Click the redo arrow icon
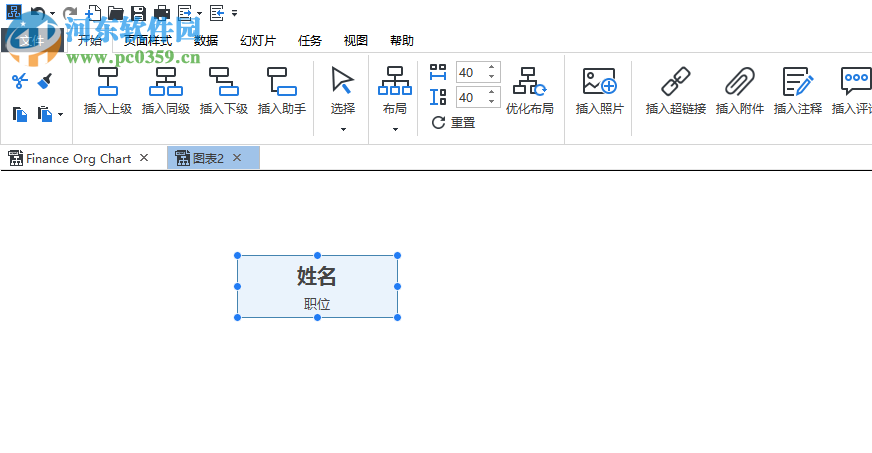 pos(70,12)
